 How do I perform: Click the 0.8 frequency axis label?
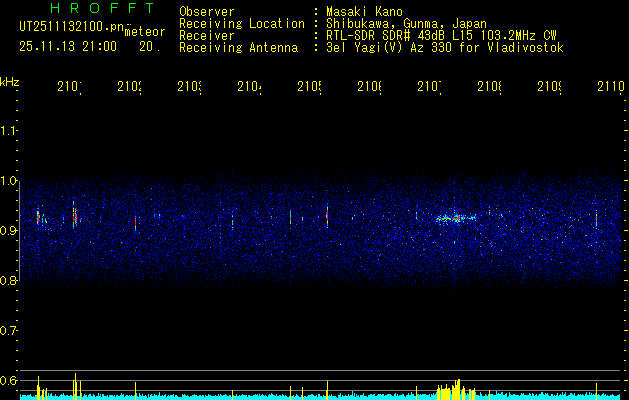[8, 280]
